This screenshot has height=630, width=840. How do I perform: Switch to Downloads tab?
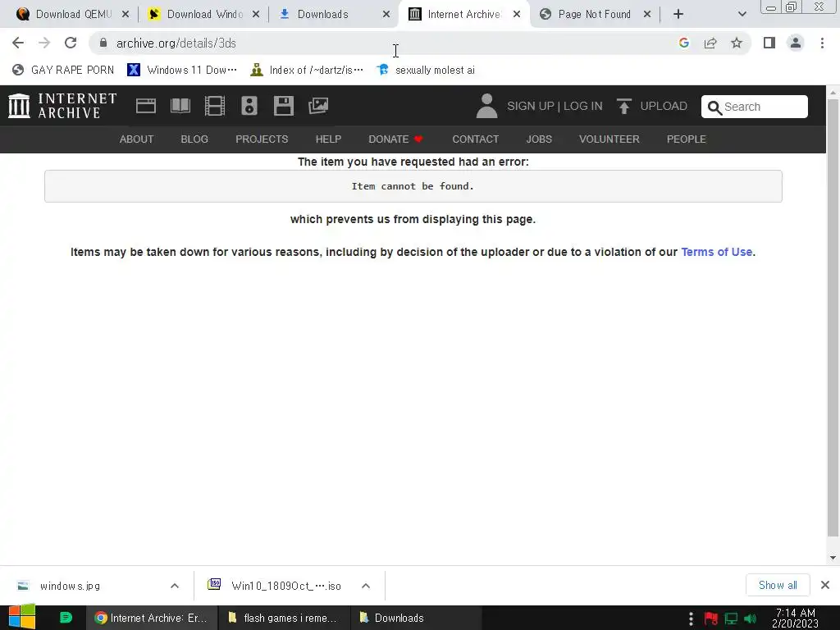(x=333, y=15)
